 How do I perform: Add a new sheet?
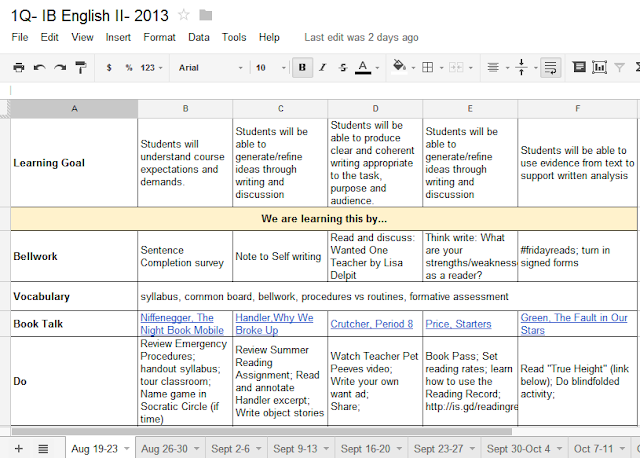pyautogui.click(x=18, y=449)
